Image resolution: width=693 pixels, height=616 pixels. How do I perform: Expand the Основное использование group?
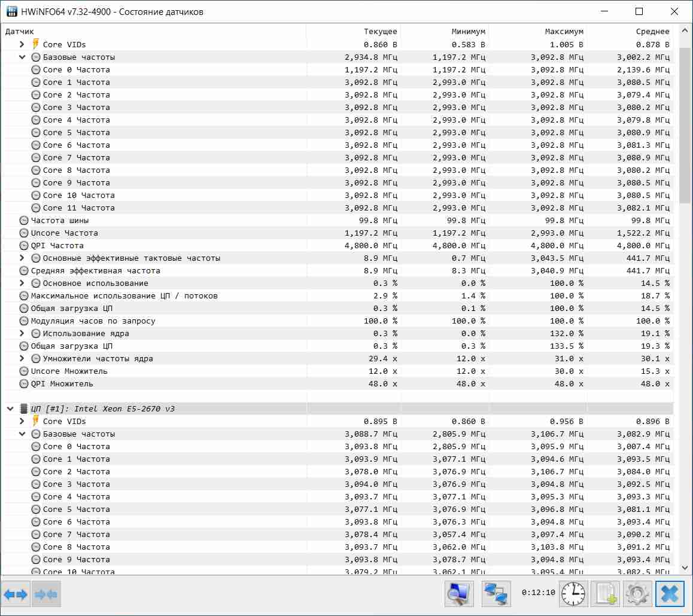click(x=22, y=283)
